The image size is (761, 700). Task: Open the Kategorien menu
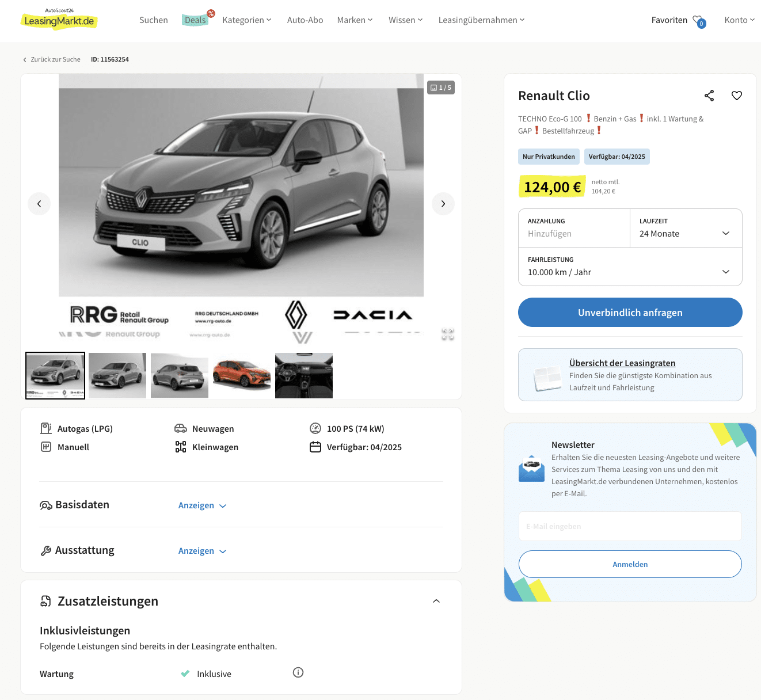pos(247,20)
